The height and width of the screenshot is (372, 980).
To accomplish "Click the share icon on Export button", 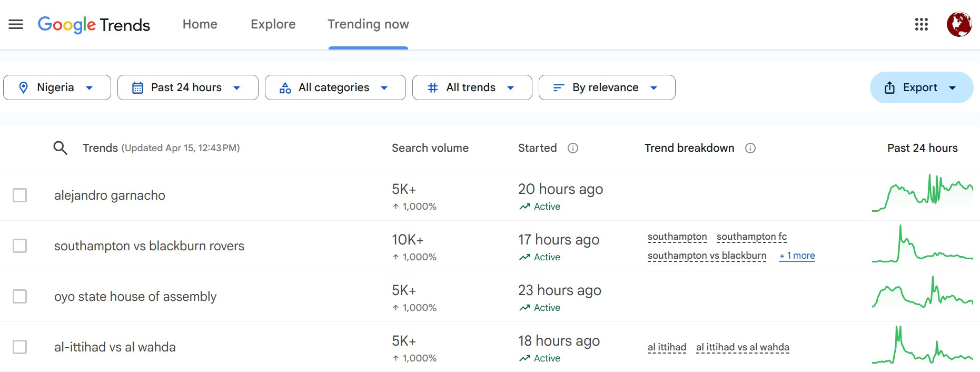I will [x=889, y=87].
